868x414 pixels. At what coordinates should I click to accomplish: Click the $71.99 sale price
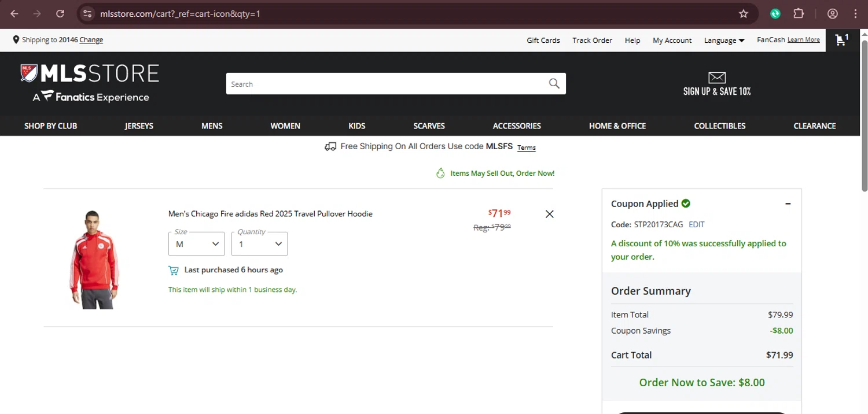click(x=499, y=213)
